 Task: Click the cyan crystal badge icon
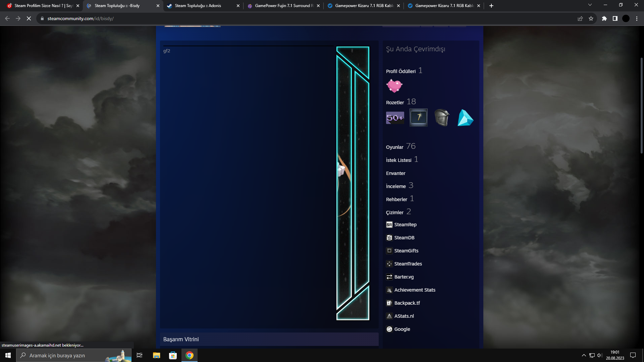coord(465,118)
